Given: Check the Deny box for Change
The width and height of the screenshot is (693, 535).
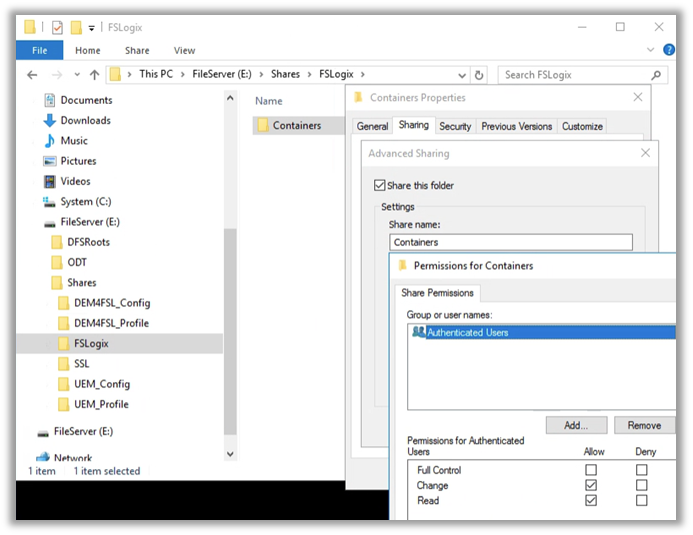Looking at the screenshot, I should (642, 485).
